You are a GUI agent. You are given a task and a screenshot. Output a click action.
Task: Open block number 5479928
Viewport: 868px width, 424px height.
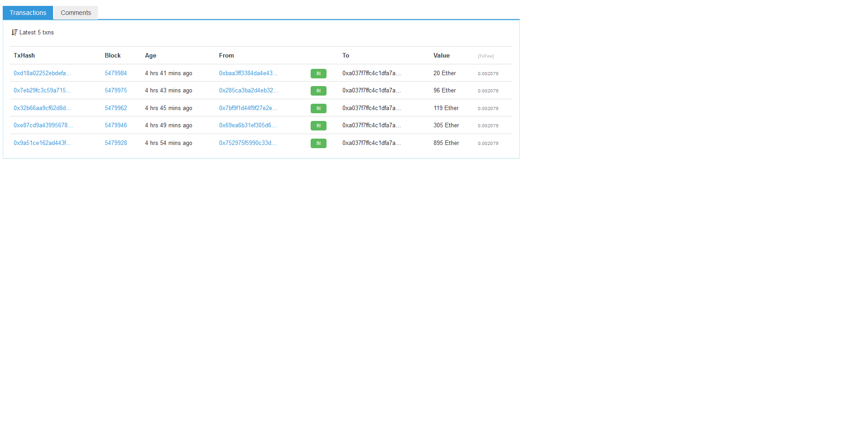coord(116,143)
